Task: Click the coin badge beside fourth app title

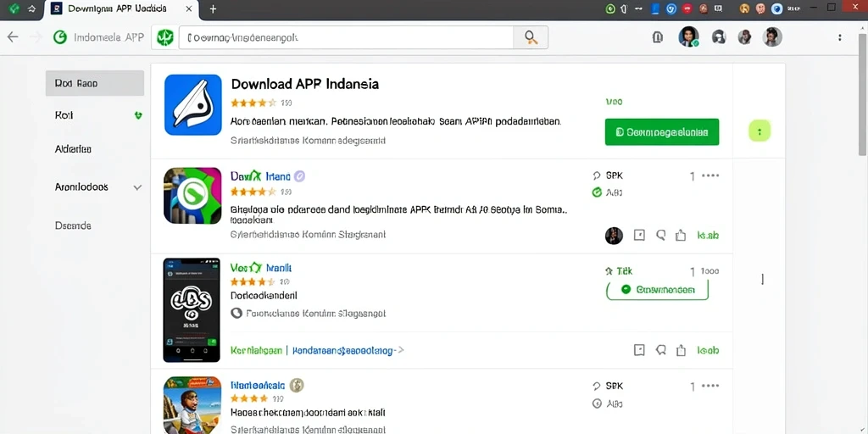Action: pos(297,386)
